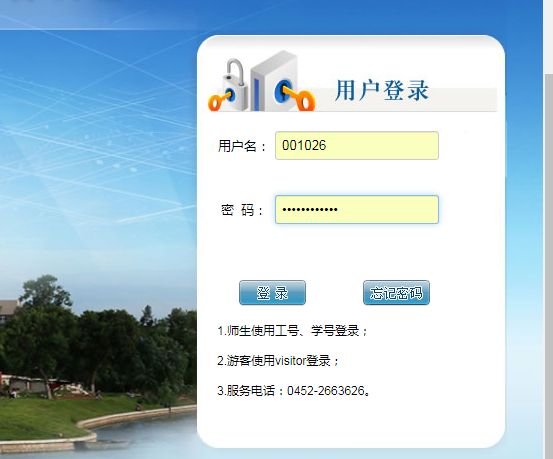553x459 pixels.
Task: Click the building at the photo's left edge
Action: (8, 312)
